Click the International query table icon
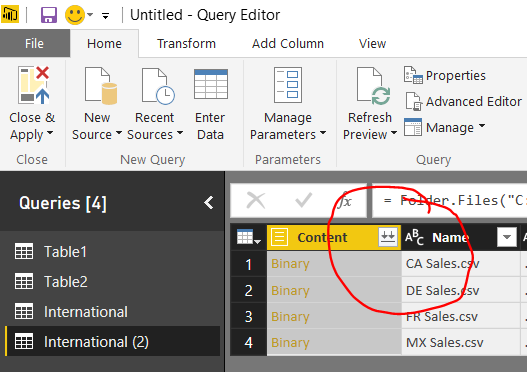The height and width of the screenshot is (372, 527). 24,311
